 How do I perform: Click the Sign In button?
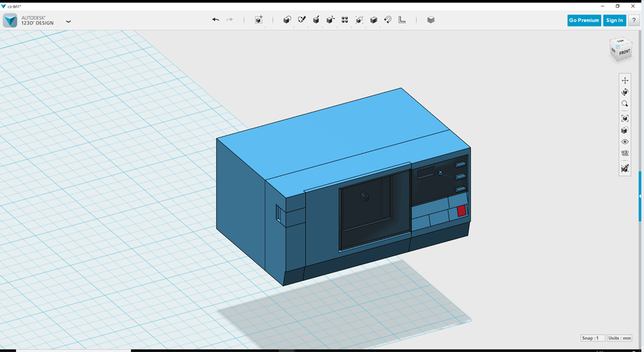(614, 20)
